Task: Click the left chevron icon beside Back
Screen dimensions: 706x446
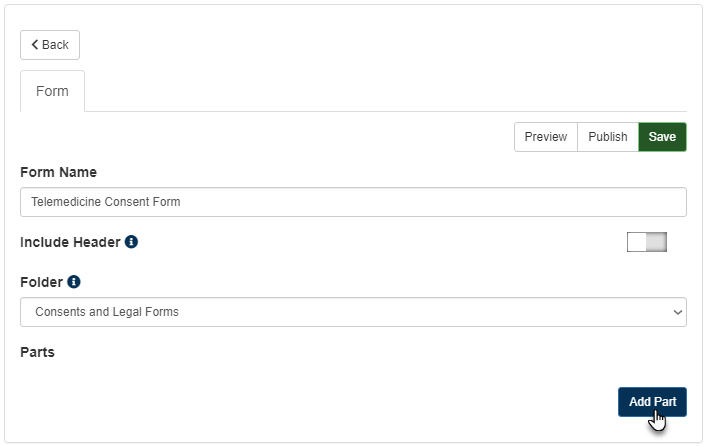Action: coord(35,45)
